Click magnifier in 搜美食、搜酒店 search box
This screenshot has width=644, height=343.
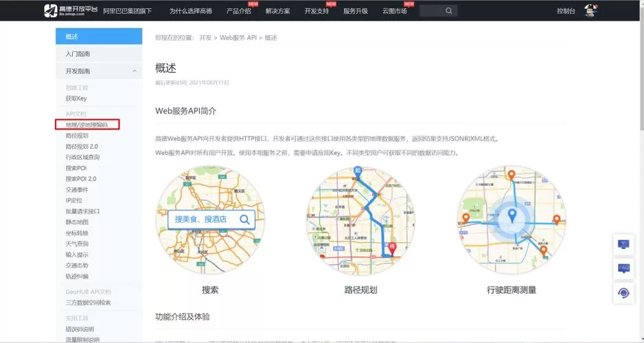pyautogui.click(x=244, y=220)
